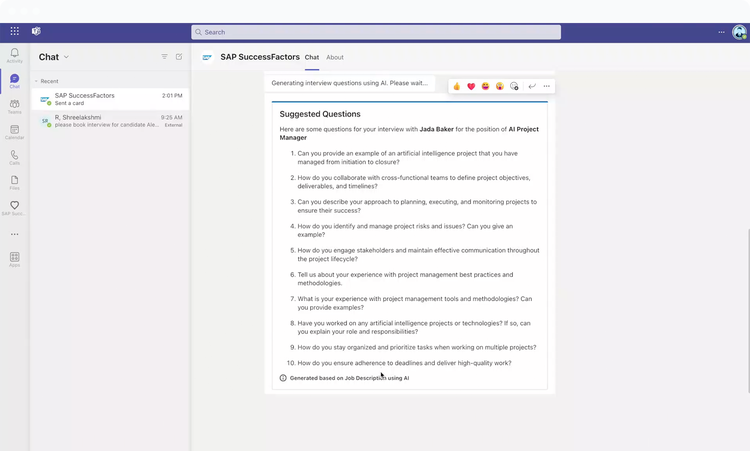Click question 1 about artificial intelligence project

pyautogui.click(x=408, y=158)
